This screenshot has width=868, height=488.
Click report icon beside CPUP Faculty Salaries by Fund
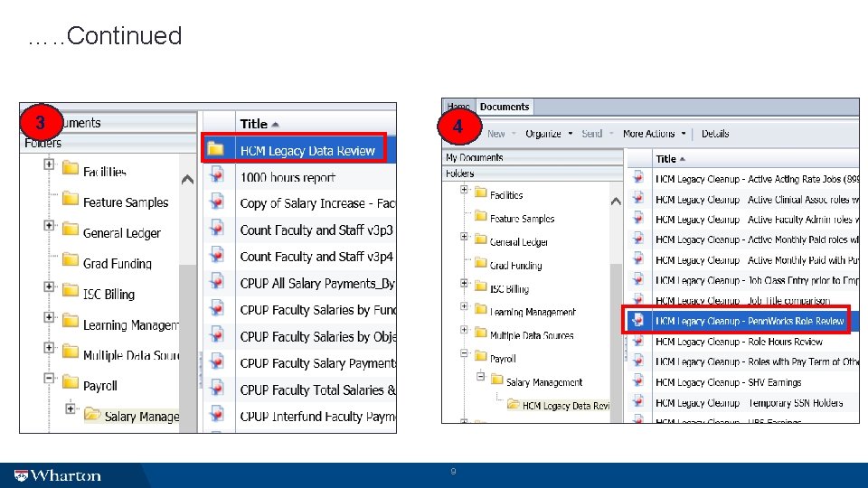[216, 309]
